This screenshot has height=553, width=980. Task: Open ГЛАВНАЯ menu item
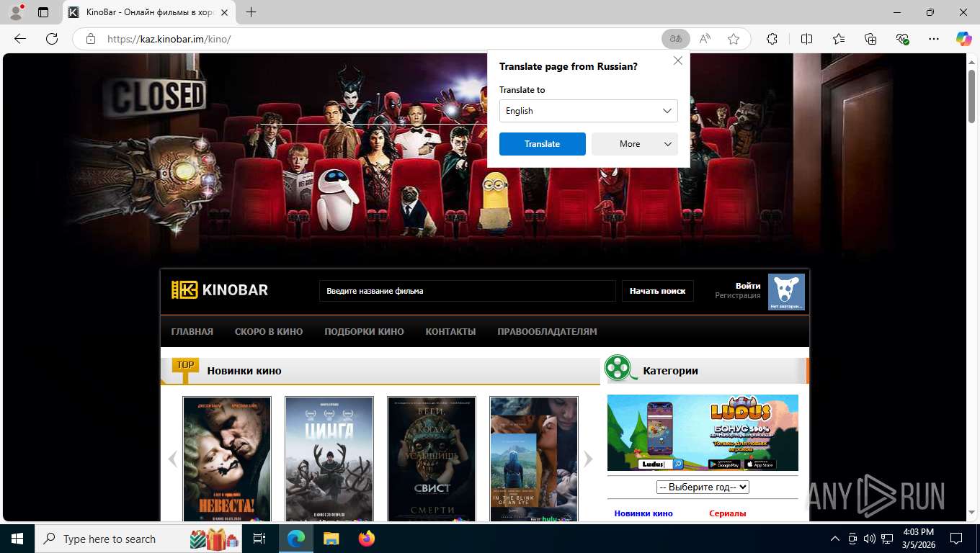[x=192, y=332]
